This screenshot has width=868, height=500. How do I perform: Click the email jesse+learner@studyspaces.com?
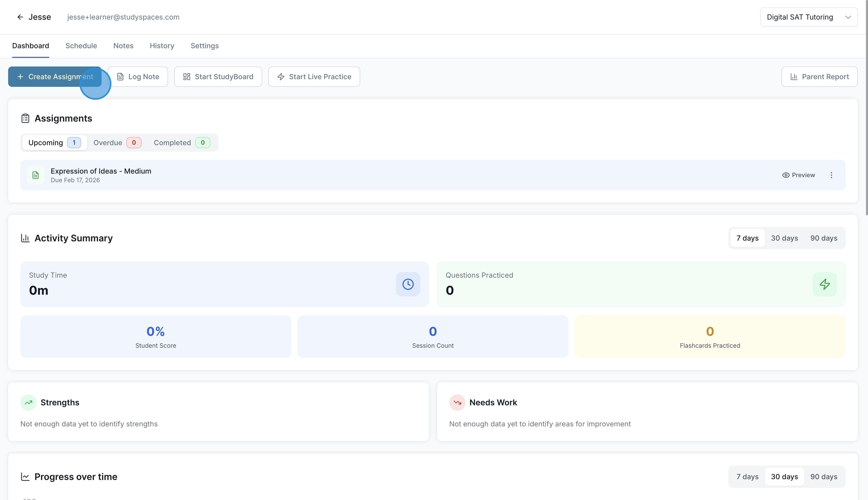click(x=123, y=17)
